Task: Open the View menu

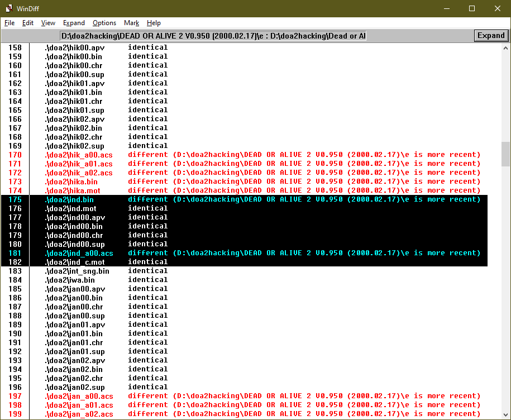Action: tap(48, 23)
